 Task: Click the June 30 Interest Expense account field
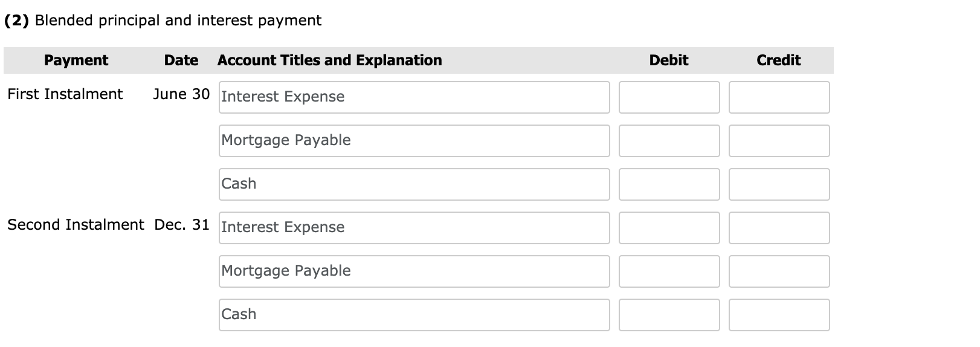[x=414, y=97]
